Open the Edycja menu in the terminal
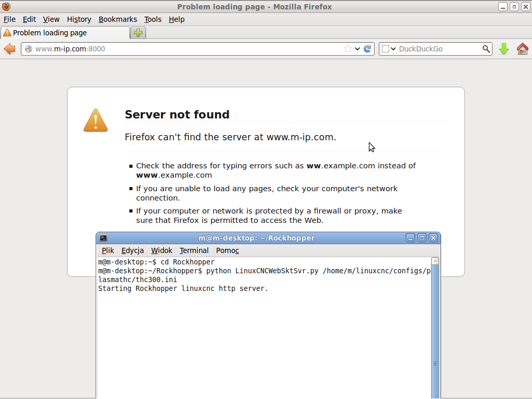This screenshot has height=399, width=532. coord(132,250)
